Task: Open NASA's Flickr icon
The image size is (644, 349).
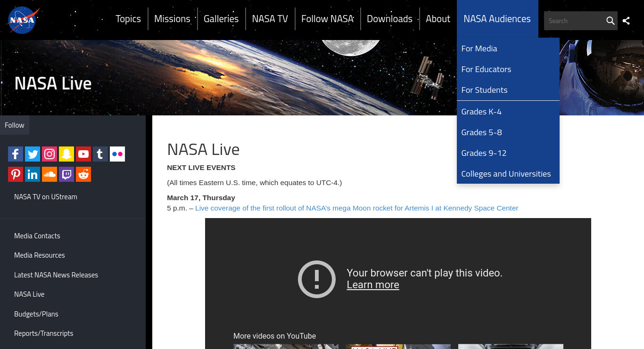Action: click(x=117, y=154)
